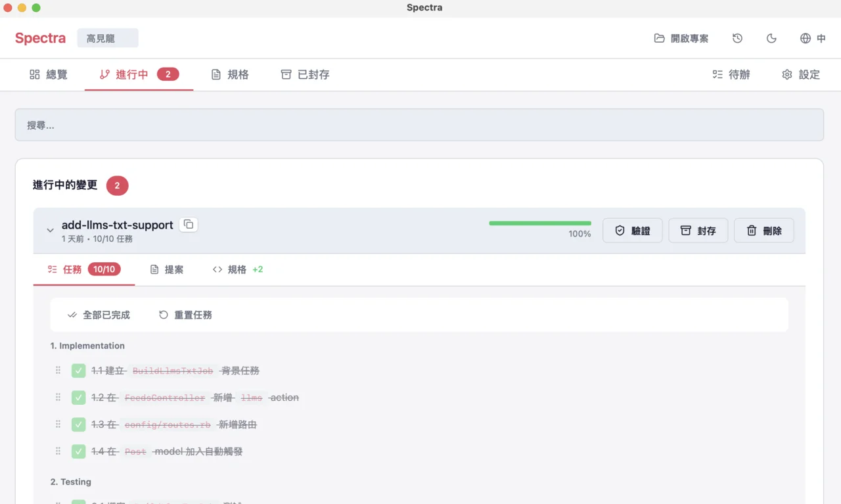Click the 刪除 delete button
The height and width of the screenshot is (504, 841).
pos(763,231)
